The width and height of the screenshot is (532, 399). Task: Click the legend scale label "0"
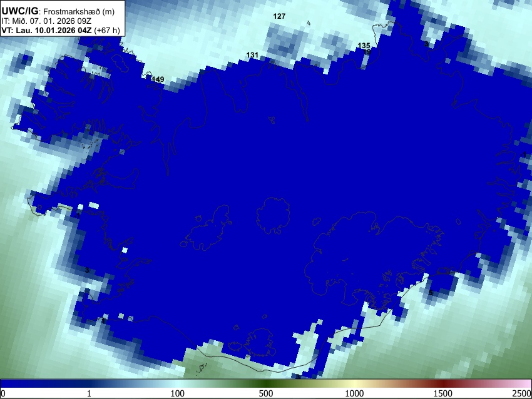pyautogui.click(x=3, y=393)
